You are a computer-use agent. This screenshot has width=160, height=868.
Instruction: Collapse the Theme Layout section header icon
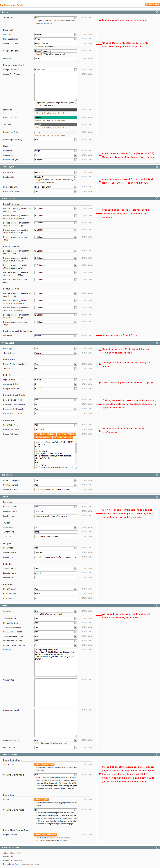[x=157, y=167]
